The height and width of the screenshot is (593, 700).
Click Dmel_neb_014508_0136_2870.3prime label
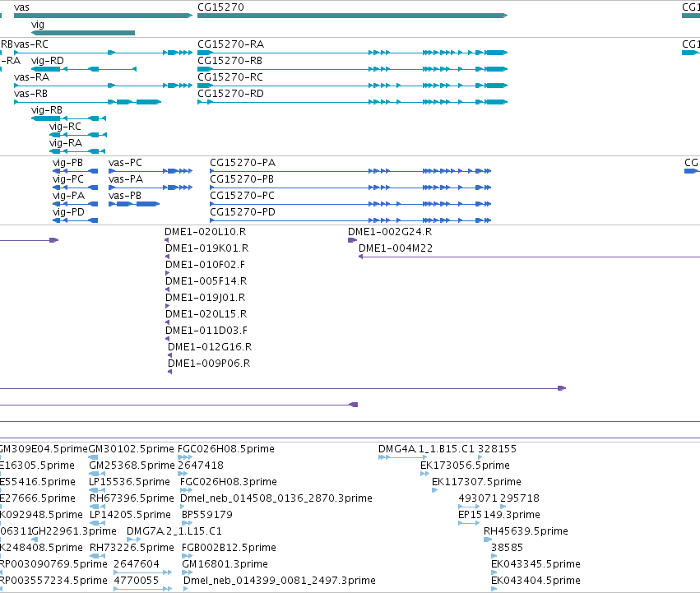click(276, 498)
